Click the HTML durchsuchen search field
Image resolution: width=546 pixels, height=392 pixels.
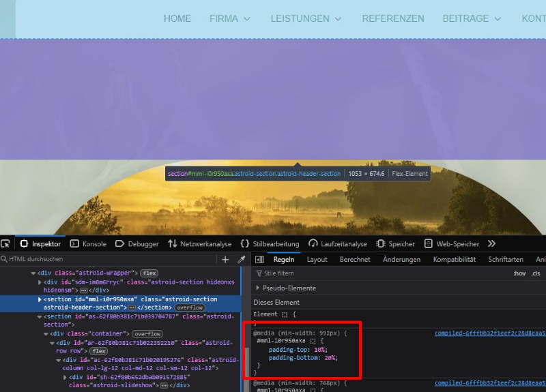coord(108,259)
